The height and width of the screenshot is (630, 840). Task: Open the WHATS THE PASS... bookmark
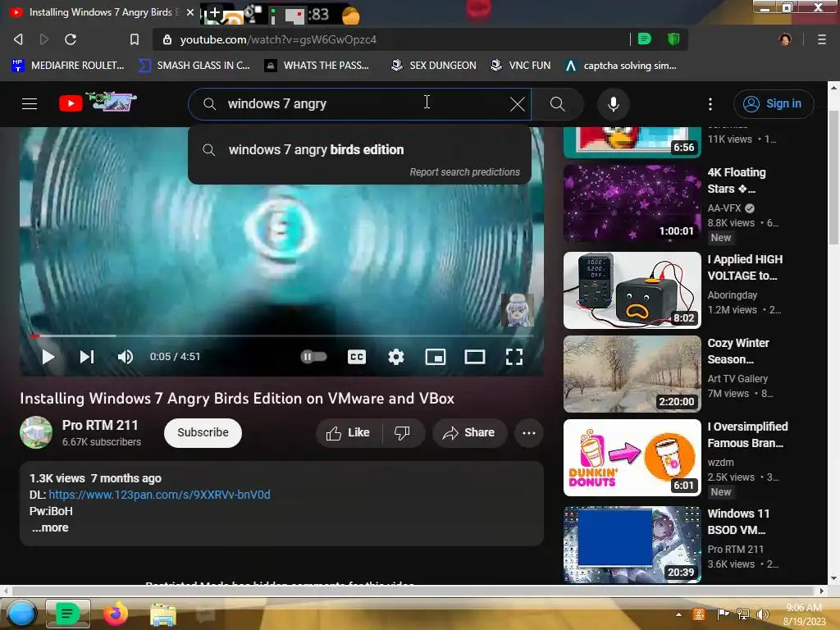click(x=317, y=66)
